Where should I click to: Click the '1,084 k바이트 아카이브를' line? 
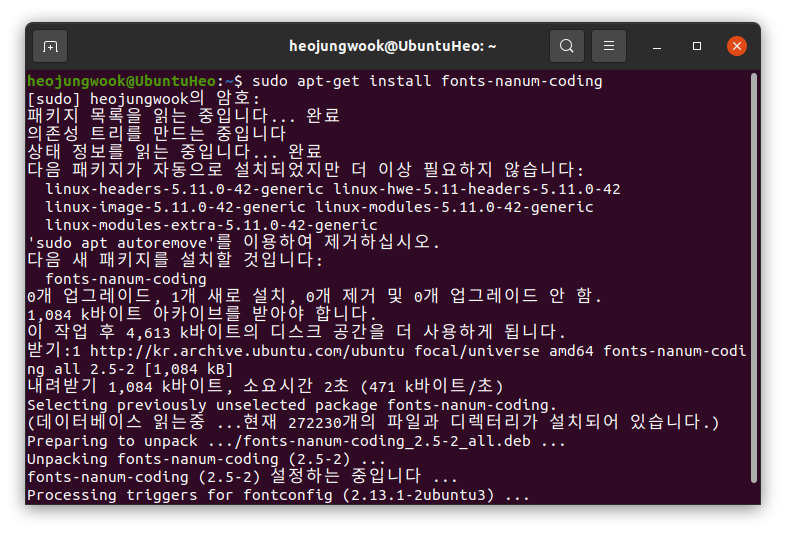click(x=202, y=314)
